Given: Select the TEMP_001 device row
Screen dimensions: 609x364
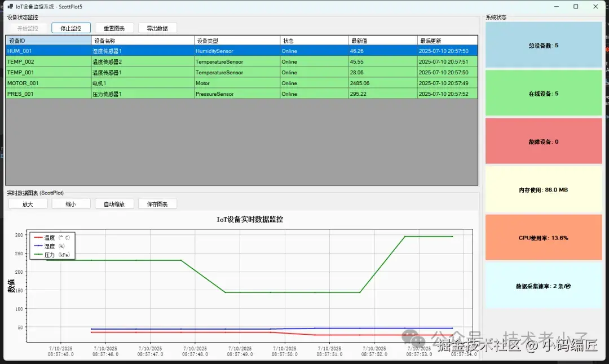Looking at the screenshot, I should [241, 72].
